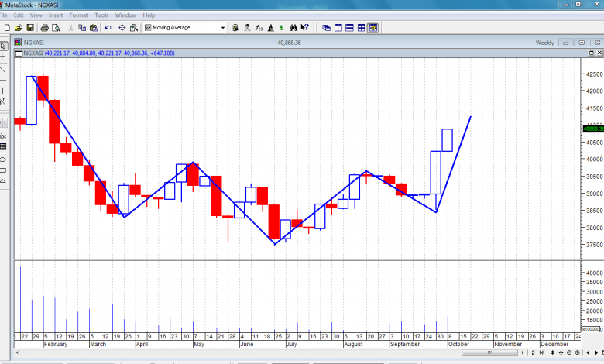Image resolution: width=604 pixels, height=364 pixels.
Task: Close the inner chart panel with X
Action: tap(597, 43)
